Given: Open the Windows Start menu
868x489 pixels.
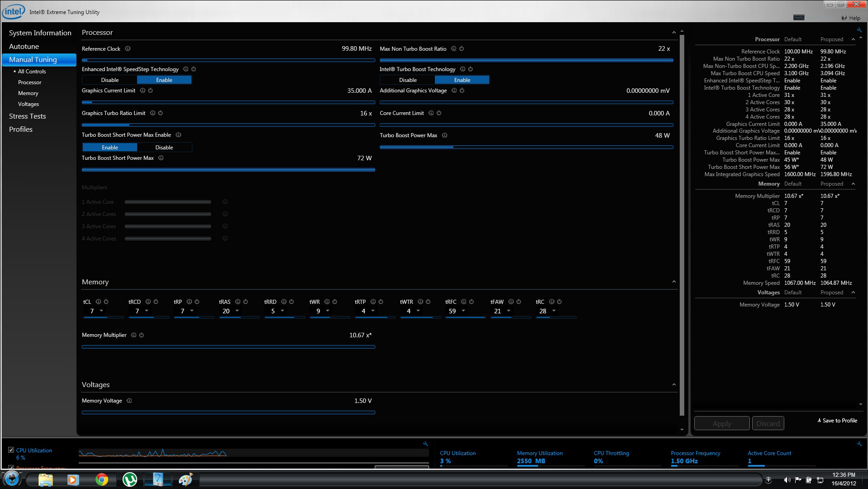Looking at the screenshot, I should [x=12, y=479].
